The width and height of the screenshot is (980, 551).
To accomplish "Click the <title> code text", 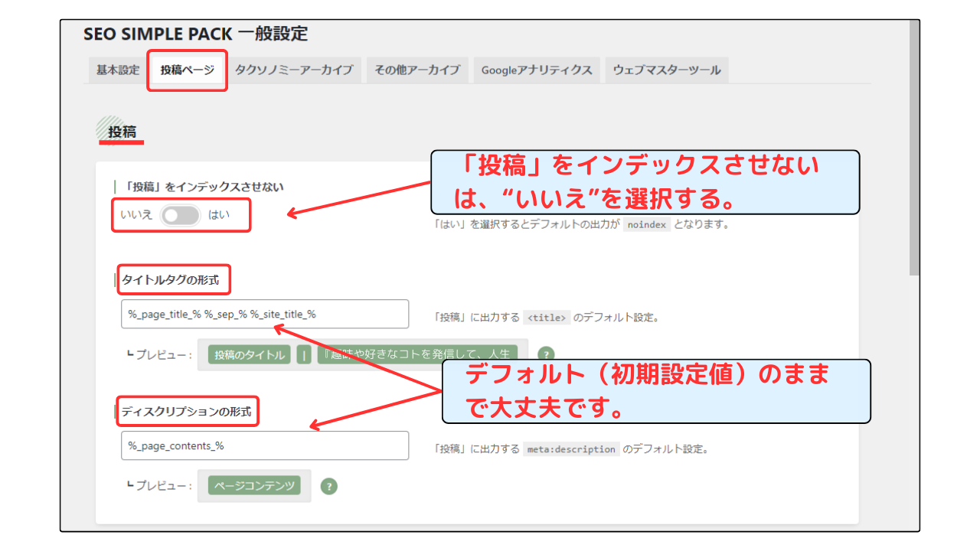I will coord(547,318).
